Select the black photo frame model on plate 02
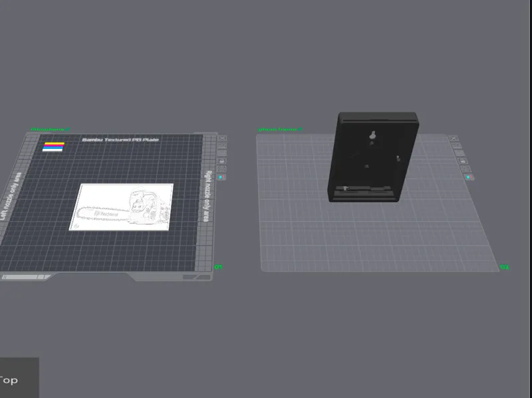This screenshot has height=398, width=532. pos(373,157)
